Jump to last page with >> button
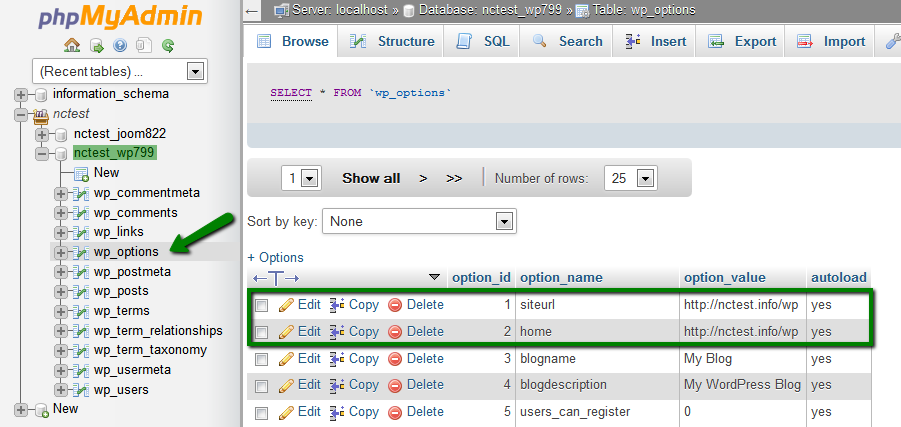 pyautogui.click(x=454, y=178)
